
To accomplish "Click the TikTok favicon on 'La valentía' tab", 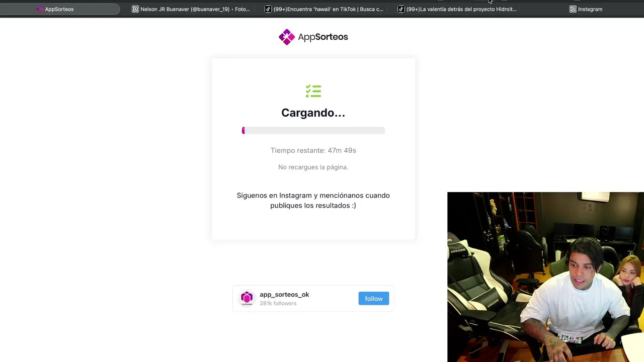I will [x=401, y=9].
